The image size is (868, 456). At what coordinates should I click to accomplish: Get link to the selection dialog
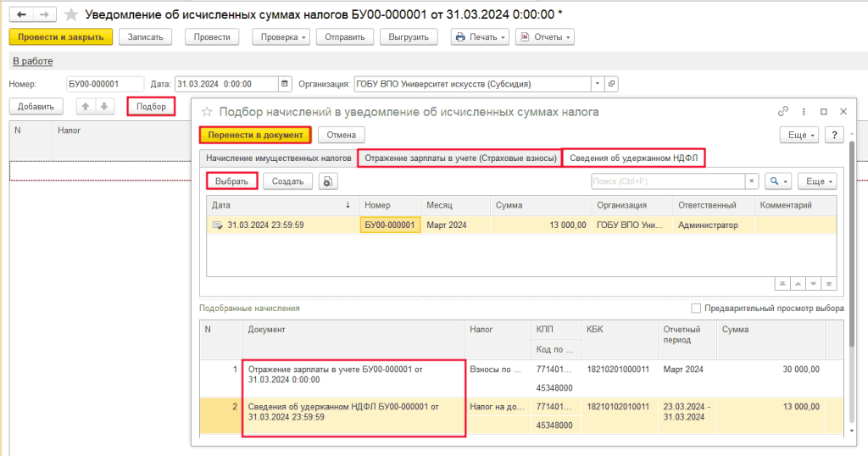point(783,112)
